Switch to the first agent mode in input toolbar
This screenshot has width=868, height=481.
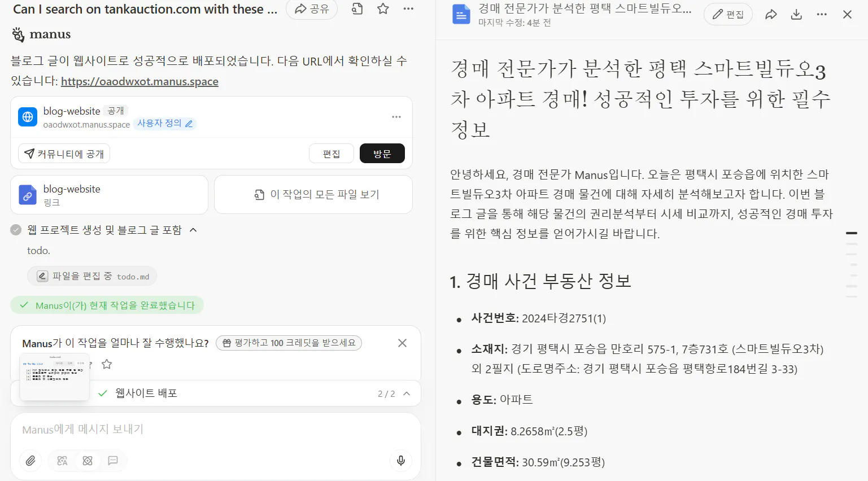point(62,461)
